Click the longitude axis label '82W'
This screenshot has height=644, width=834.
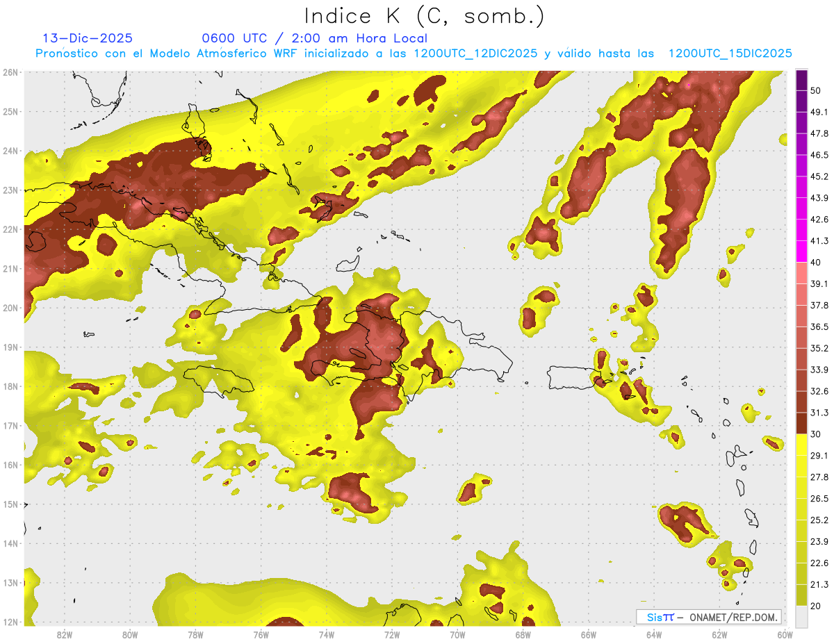pyautogui.click(x=64, y=634)
